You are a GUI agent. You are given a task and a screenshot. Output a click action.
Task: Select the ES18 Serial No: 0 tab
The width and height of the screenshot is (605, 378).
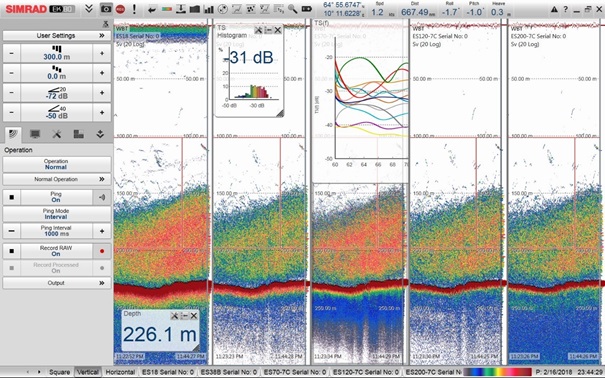pos(168,372)
